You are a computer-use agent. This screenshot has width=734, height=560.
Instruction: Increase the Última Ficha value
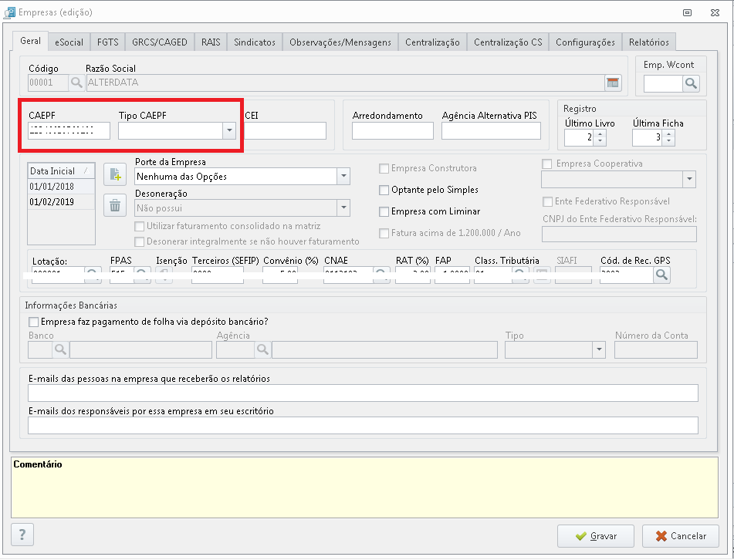click(669, 133)
